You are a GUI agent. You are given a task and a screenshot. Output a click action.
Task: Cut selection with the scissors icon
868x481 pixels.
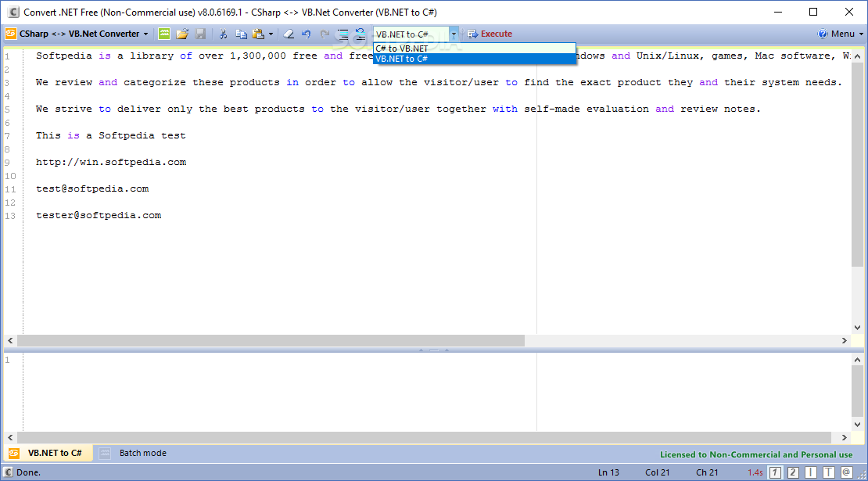click(223, 34)
